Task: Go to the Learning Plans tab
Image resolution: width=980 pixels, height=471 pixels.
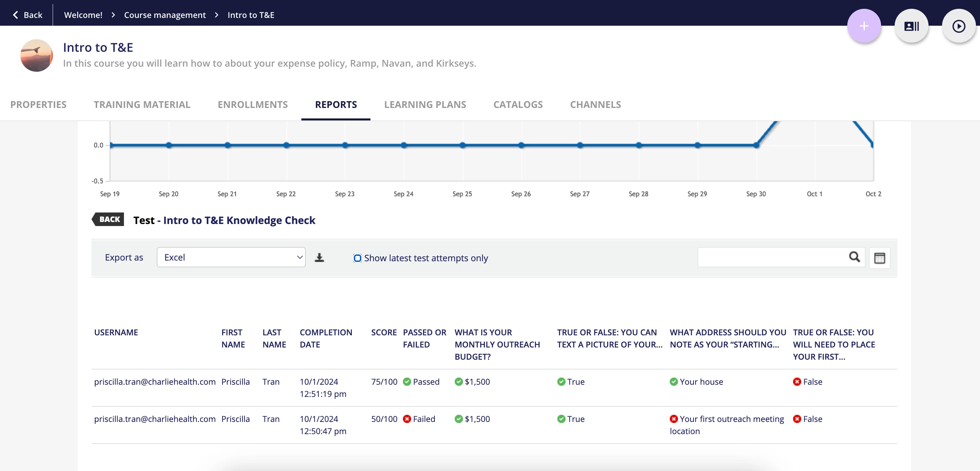Action: (x=425, y=105)
